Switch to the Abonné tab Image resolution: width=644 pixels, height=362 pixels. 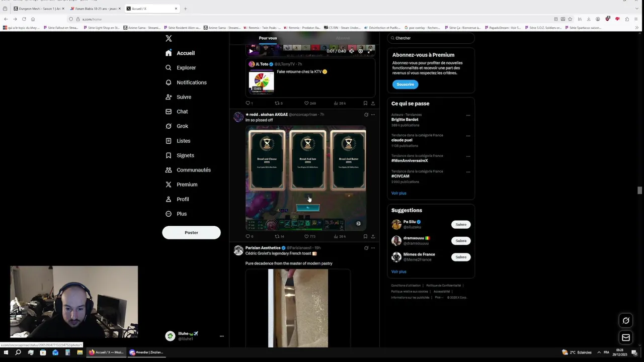coord(343,38)
